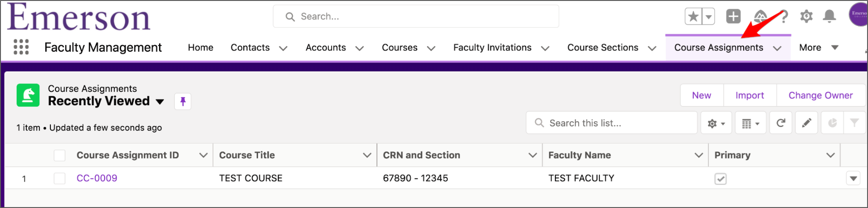The image size is (868, 208).
Task: Sort by Course Title header
Action: 247,155
